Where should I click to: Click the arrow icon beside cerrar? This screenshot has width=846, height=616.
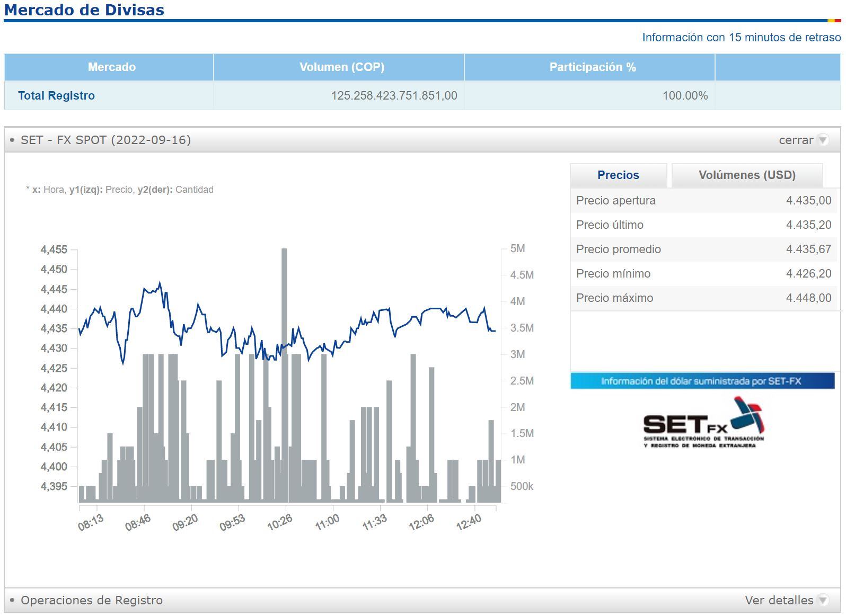point(823,140)
